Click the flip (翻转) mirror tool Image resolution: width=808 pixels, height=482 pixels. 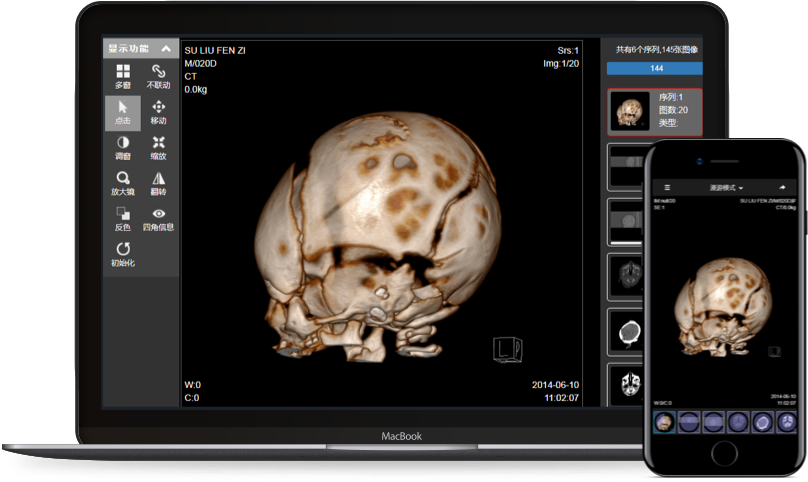tap(158, 182)
